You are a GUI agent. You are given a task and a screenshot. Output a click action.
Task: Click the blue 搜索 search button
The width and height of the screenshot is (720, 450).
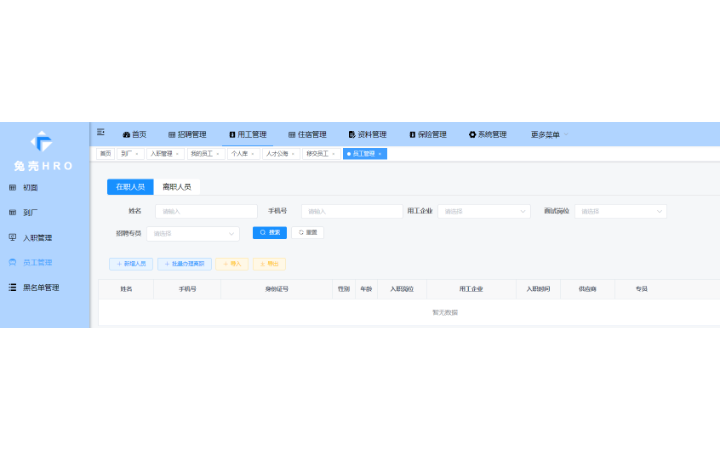[270, 233]
